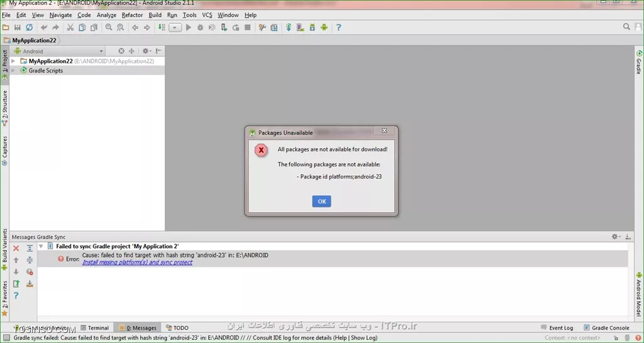Screen dimensions: 644x343
Task: Click the Search Everywhere magnifier icon
Action: [626, 27]
